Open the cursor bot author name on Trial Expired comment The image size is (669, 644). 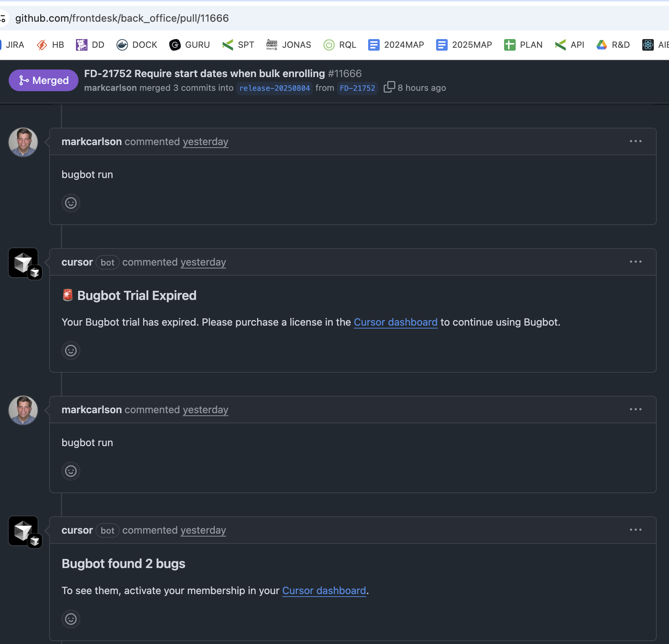click(77, 262)
